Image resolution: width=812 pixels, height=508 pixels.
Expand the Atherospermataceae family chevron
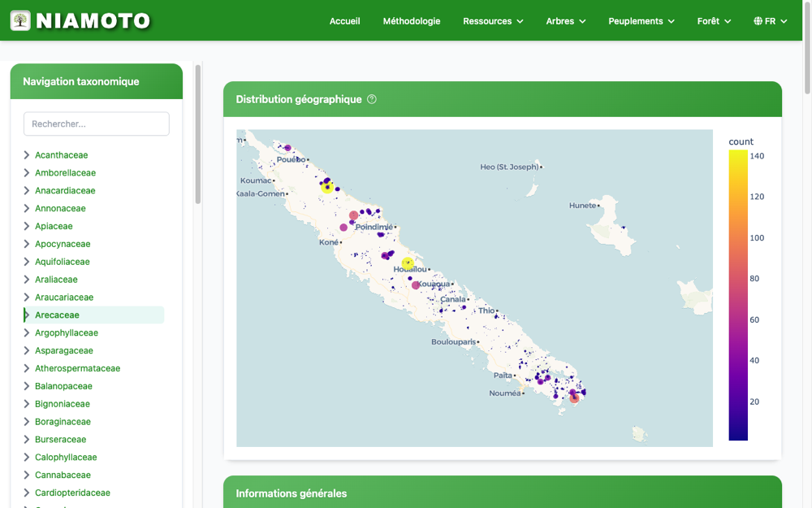click(27, 368)
